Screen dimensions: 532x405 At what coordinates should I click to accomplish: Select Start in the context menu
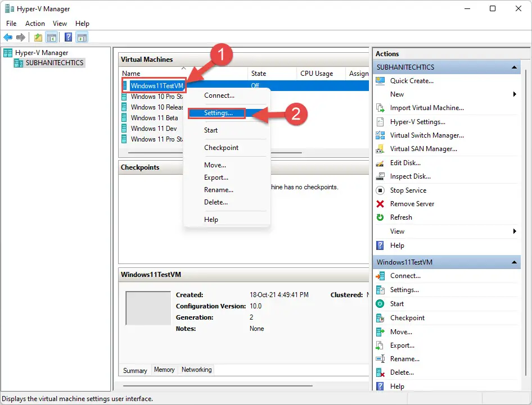(227, 130)
